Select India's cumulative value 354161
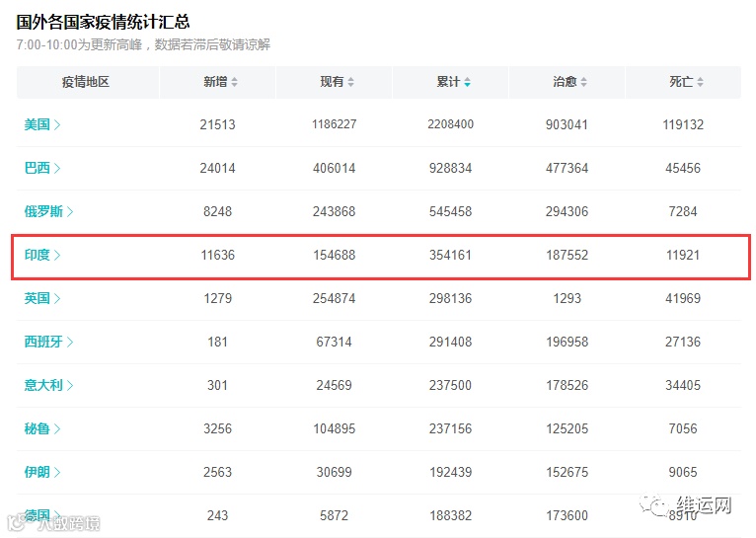756x538 pixels. coord(450,255)
